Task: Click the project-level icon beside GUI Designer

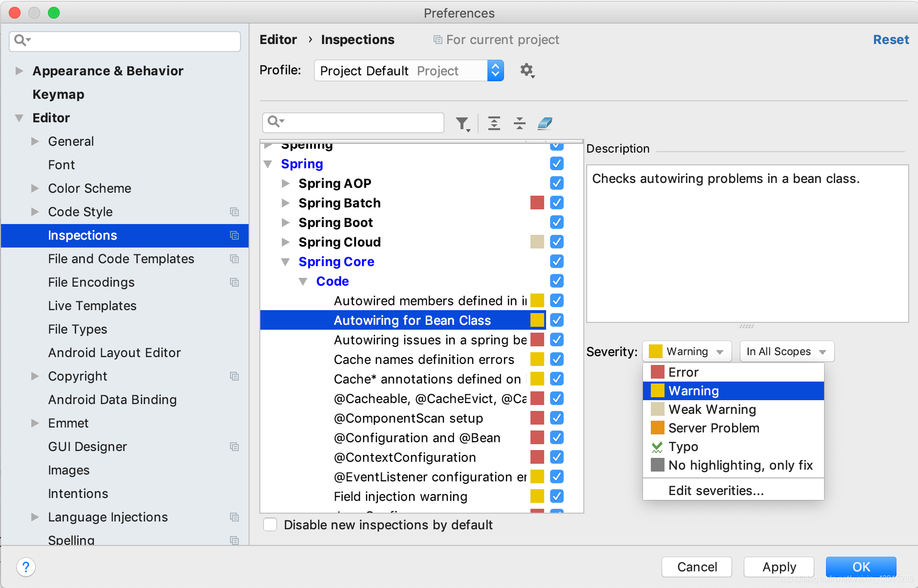Action: pyautogui.click(x=234, y=447)
